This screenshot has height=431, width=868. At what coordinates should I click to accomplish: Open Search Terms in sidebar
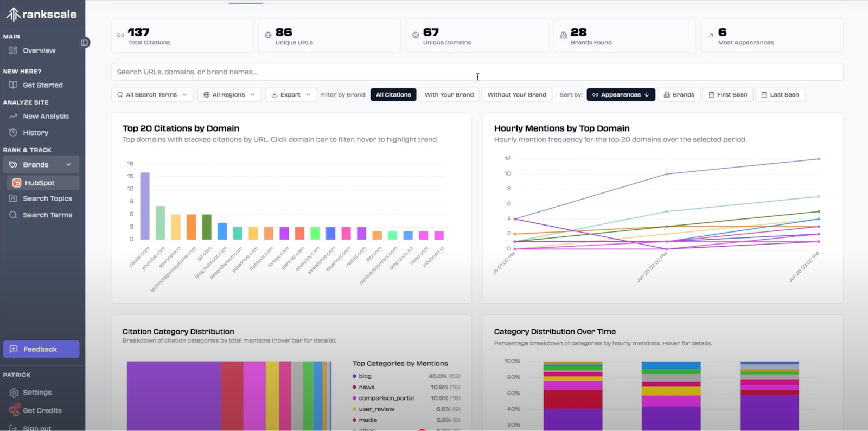tap(47, 215)
